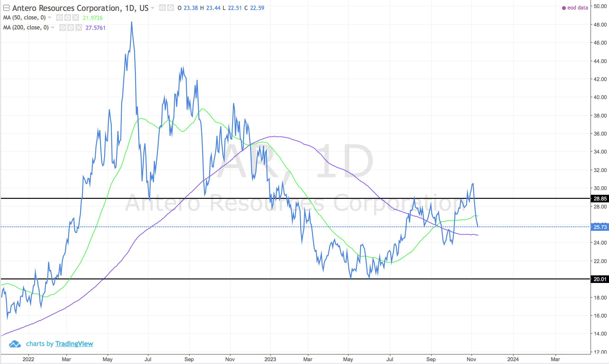
Task: Click the 2022 label on the time axis
Action: click(x=28, y=359)
